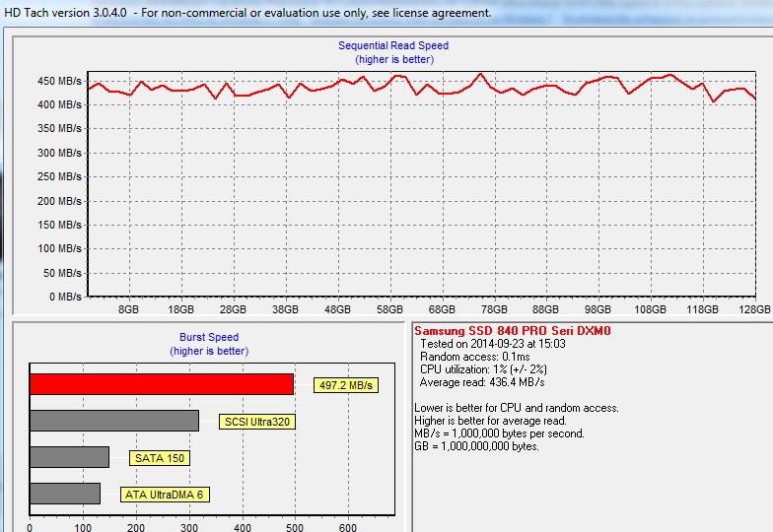
Task: Click the Average read: 436.4 MB/s line
Action: (482, 382)
